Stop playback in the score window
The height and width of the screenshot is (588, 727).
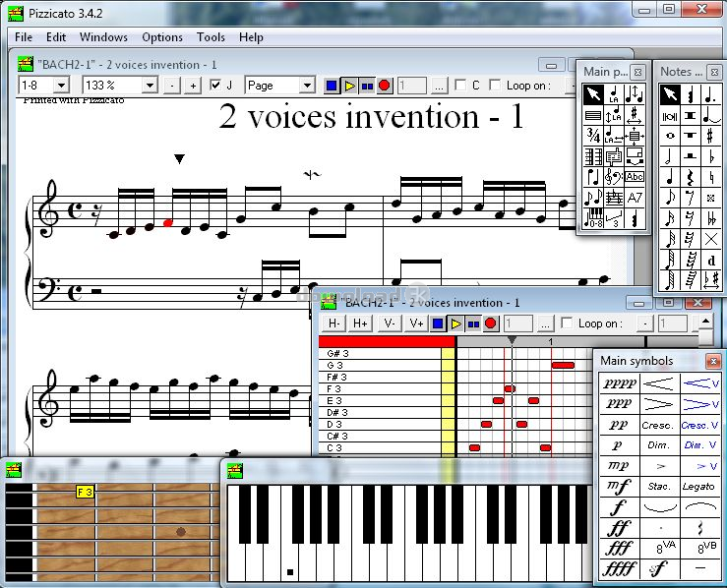(x=332, y=86)
